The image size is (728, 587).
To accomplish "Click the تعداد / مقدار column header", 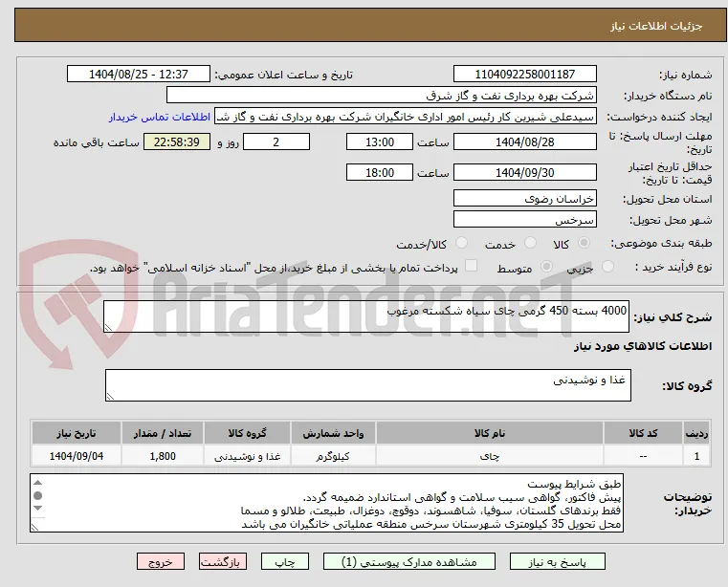I will coord(163,433).
